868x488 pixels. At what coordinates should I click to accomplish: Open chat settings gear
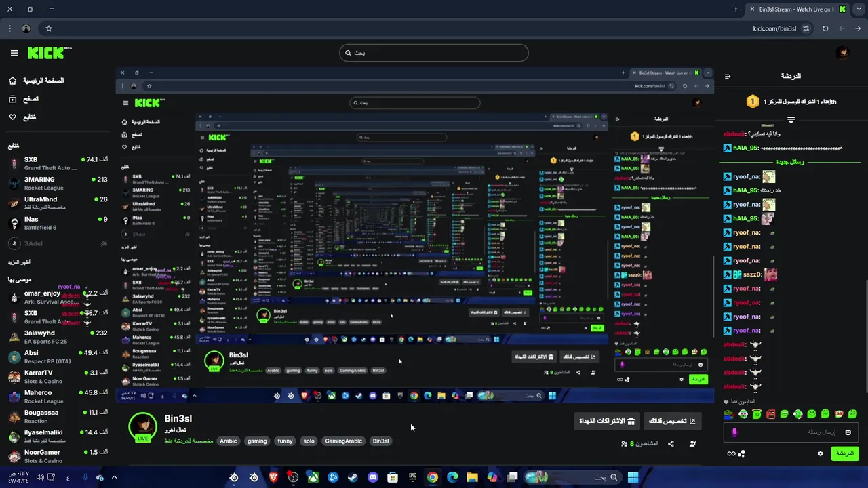820,453
